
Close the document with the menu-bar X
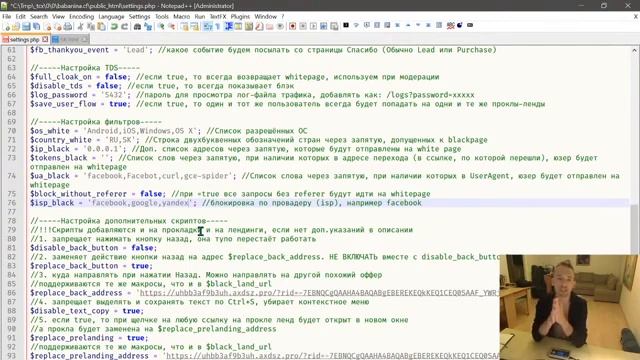pyautogui.click(x=636, y=16)
